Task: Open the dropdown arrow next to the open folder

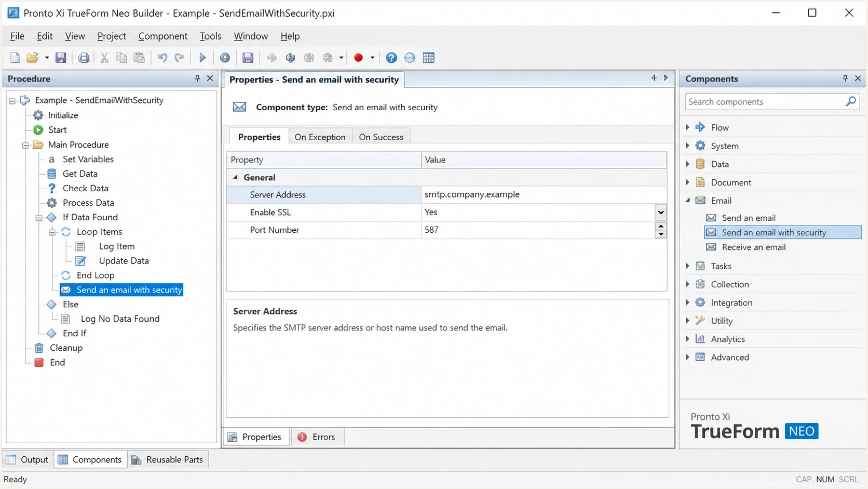Action: click(47, 58)
